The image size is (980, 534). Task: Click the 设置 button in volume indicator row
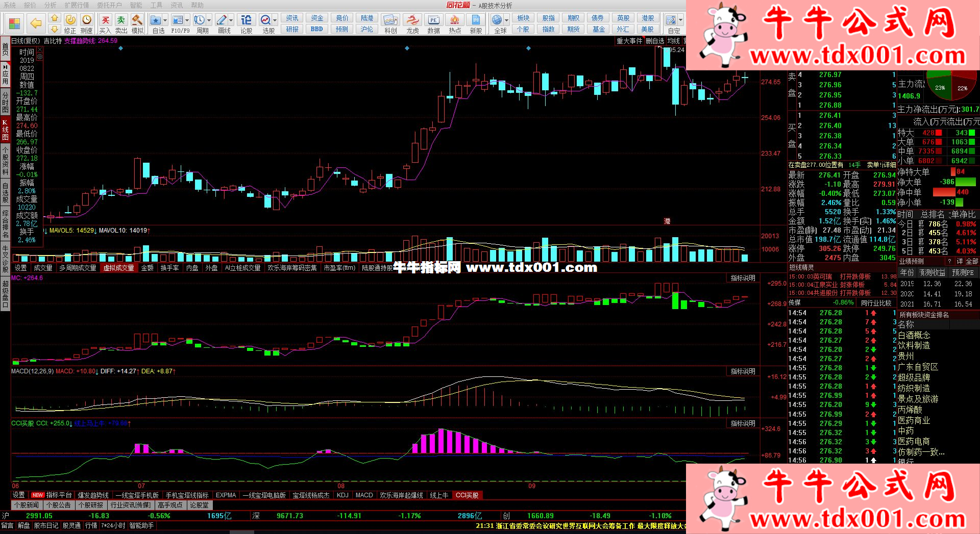(20, 268)
